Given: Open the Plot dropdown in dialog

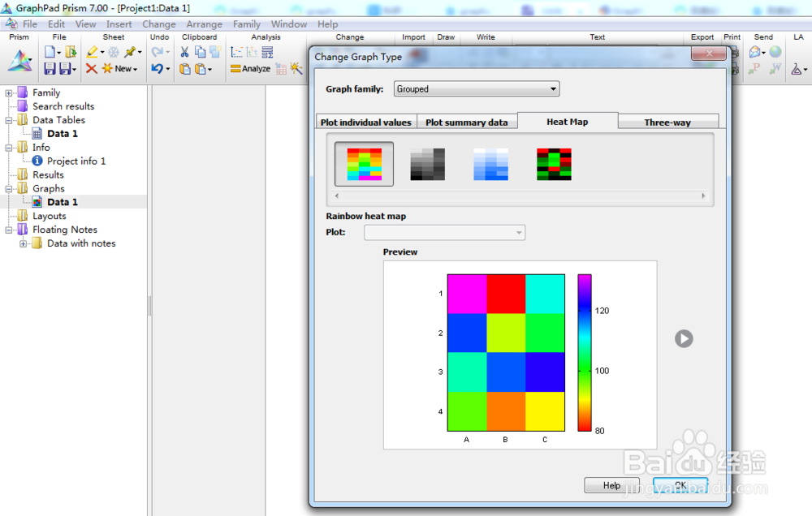Looking at the screenshot, I should click(444, 232).
